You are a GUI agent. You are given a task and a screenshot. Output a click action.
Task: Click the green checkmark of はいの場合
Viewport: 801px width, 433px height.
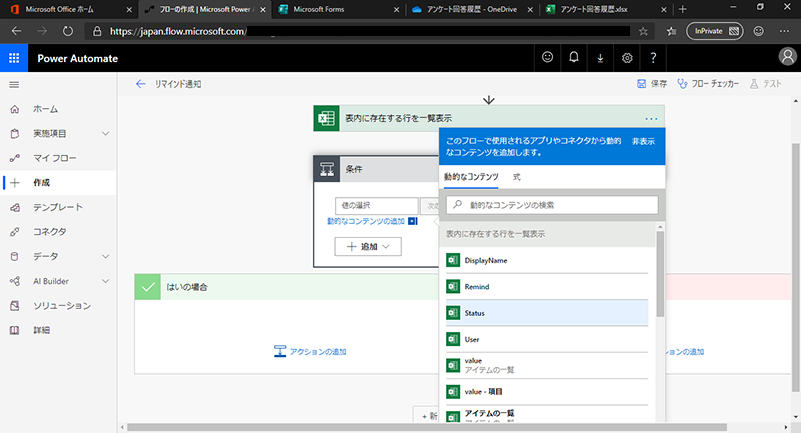tap(148, 287)
